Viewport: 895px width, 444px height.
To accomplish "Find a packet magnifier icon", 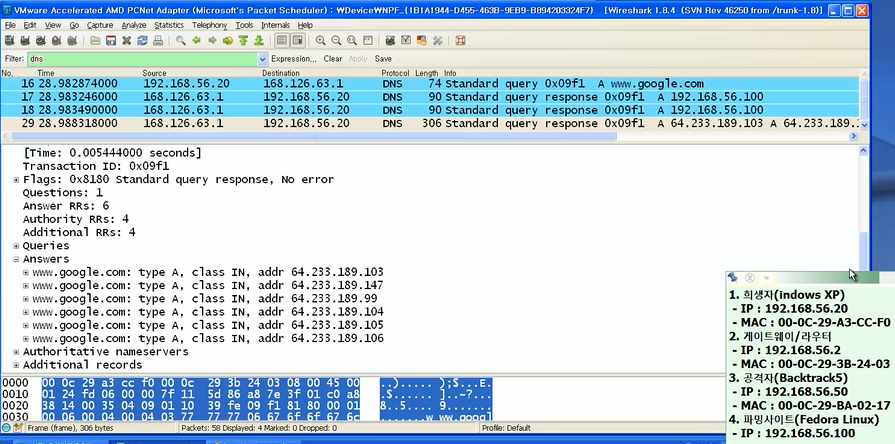I will (180, 41).
